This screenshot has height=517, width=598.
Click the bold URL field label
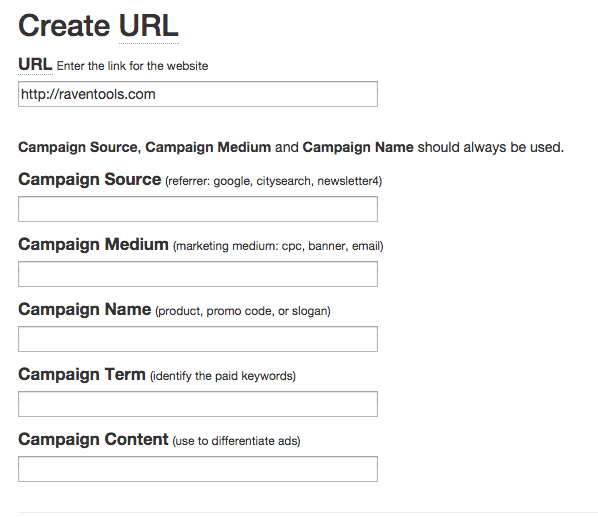[35, 64]
